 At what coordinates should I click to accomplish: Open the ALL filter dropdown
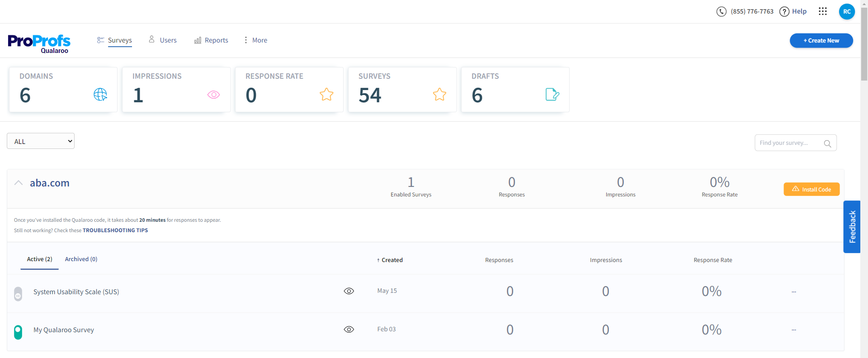(x=41, y=141)
